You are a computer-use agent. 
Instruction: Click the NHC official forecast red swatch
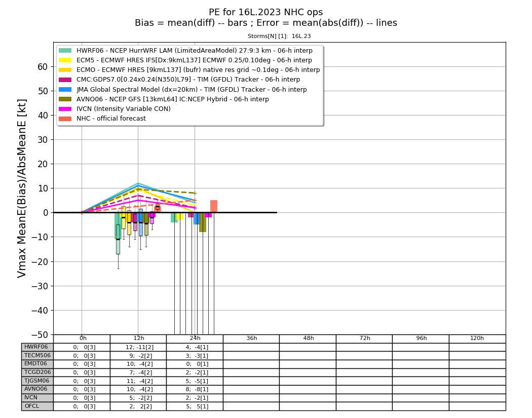[65, 119]
